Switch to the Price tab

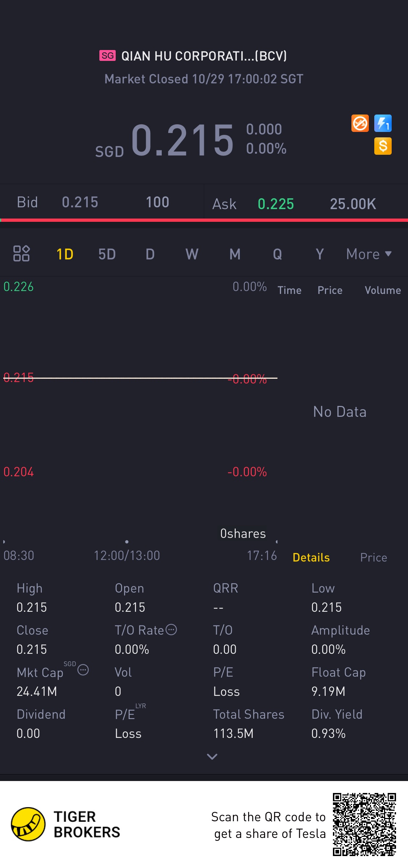pyautogui.click(x=374, y=557)
